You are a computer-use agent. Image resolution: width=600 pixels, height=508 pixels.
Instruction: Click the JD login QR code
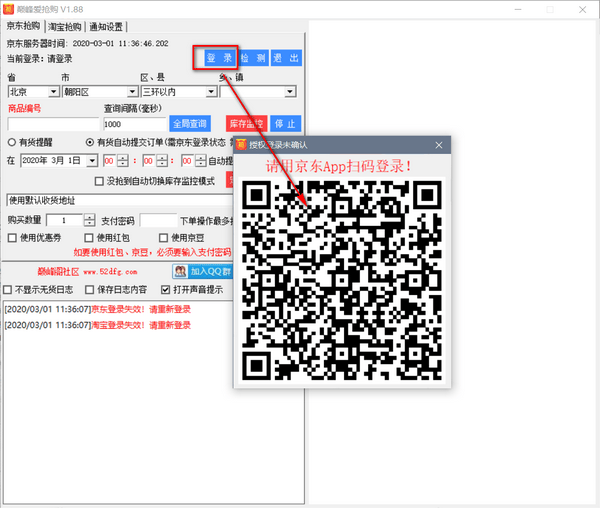[x=342, y=280]
